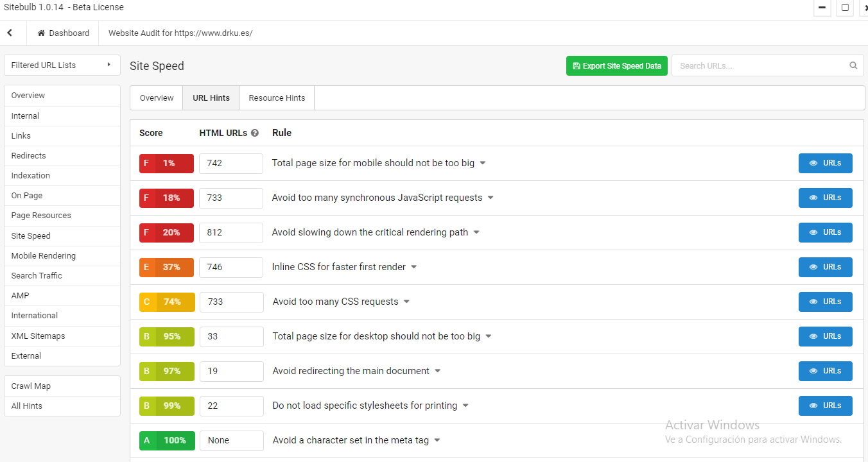Screen dimensions: 868x462
Task: Click the C 74% score badge
Action: (x=166, y=302)
